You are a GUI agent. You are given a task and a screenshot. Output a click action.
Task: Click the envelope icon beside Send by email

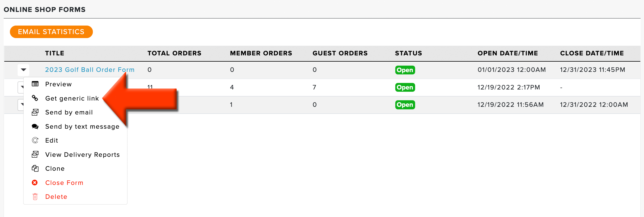pyautogui.click(x=35, y=112)
